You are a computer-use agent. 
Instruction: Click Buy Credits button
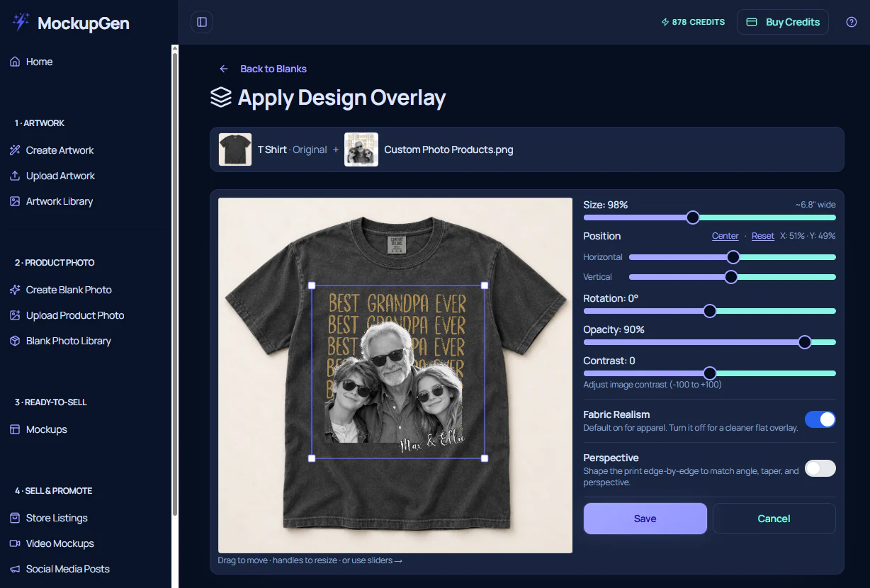[783, 22]
